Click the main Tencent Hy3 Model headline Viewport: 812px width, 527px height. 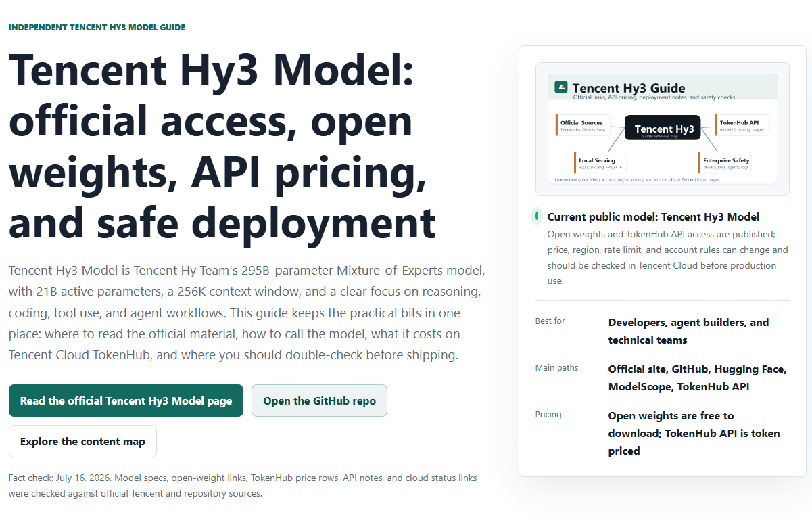tap(222, 145)
